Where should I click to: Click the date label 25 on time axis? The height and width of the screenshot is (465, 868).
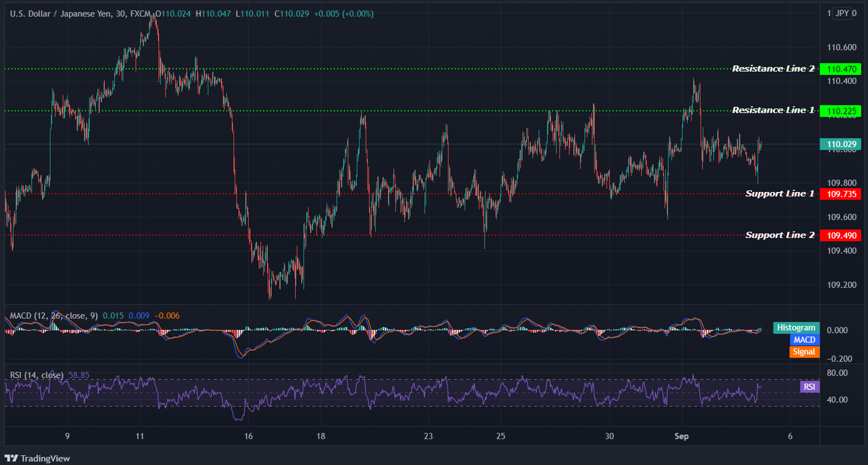click(x=501, y=436)
